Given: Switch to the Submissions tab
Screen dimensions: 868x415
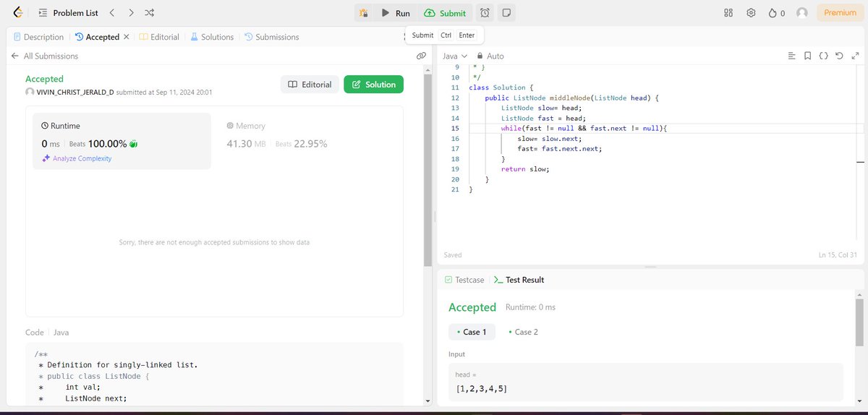Looking at the screenshot, I should pyautogui.click(x=271, y=37).
